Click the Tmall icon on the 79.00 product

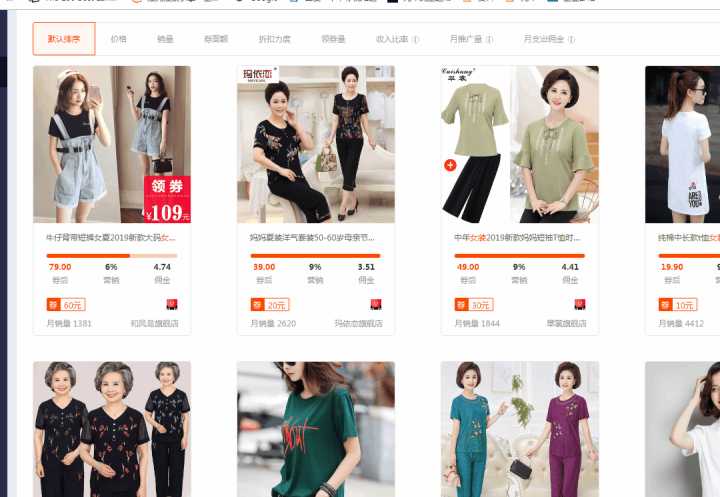172,305
